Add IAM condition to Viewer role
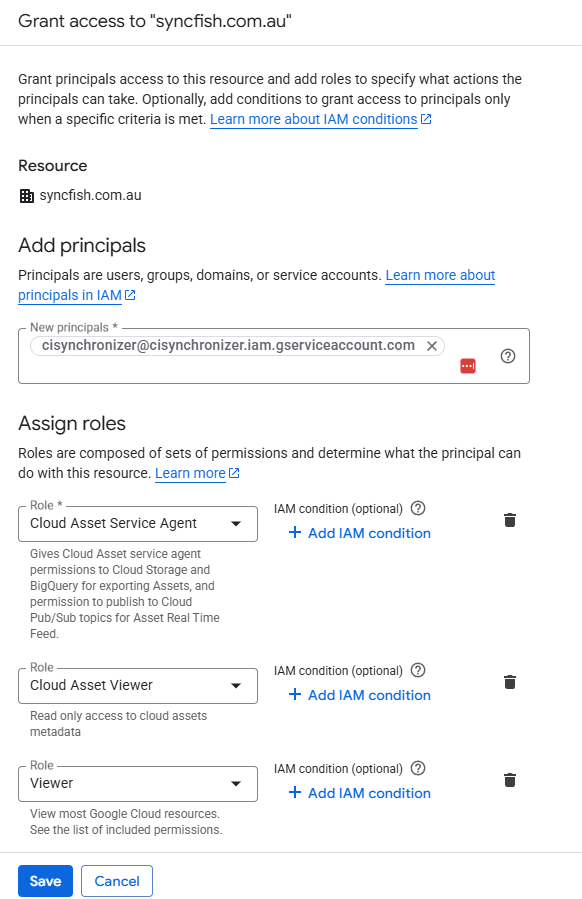This screenshot has height=899, width=582. 360,794
